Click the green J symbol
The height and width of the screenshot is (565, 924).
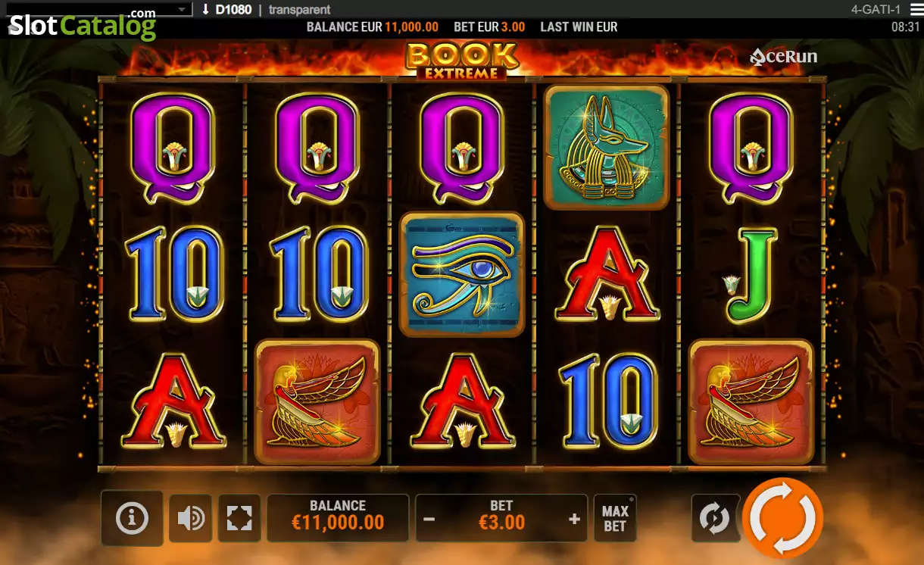[x=751, y=276]
